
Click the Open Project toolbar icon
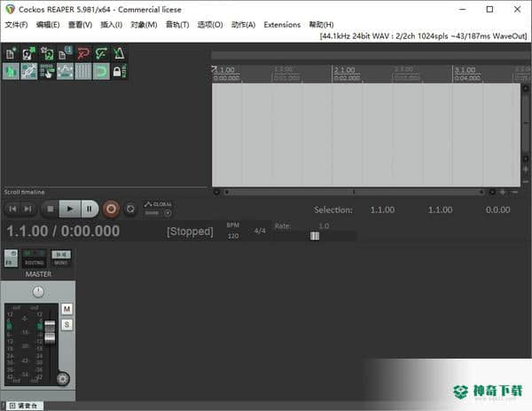coord(29,53)
